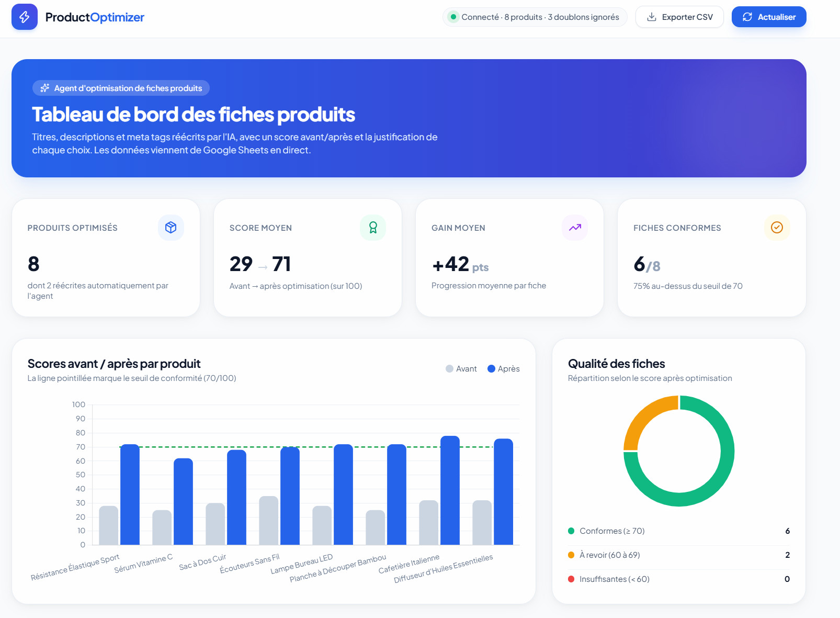
Task: Click the blue Après bar for Sérum Vitamine C
Action: pyautogui.click(x=183, y=501)
